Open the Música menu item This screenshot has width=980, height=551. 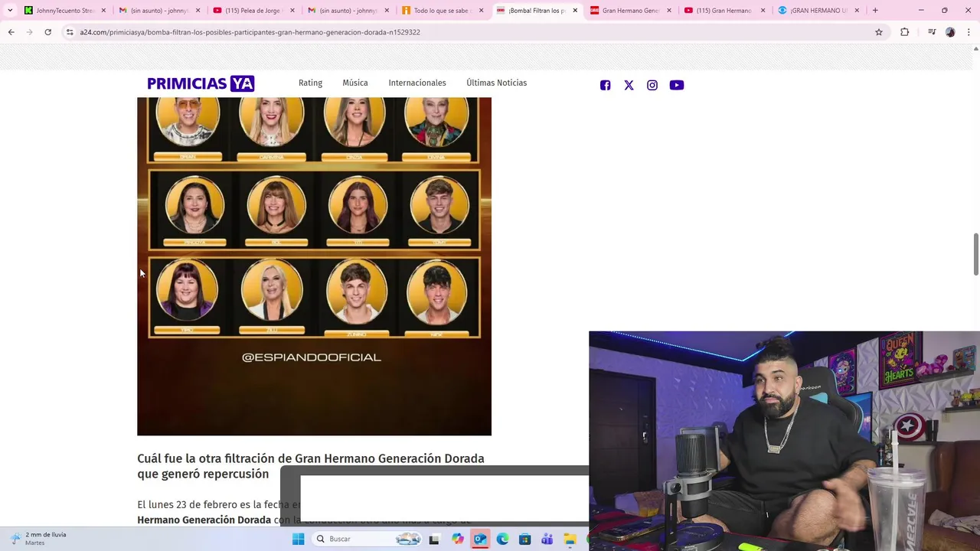click(x=355, y=83)
